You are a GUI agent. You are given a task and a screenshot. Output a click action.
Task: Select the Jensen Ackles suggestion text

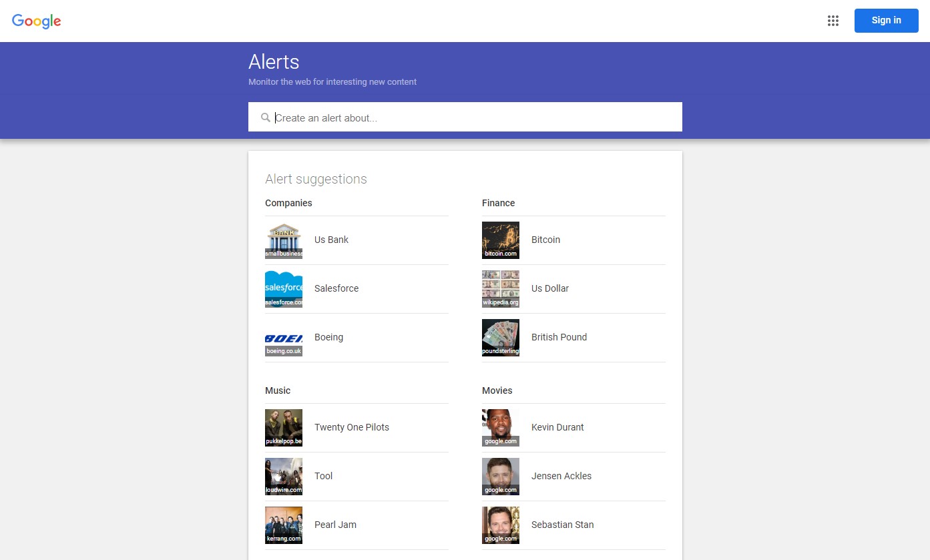[x=561, y=476]
